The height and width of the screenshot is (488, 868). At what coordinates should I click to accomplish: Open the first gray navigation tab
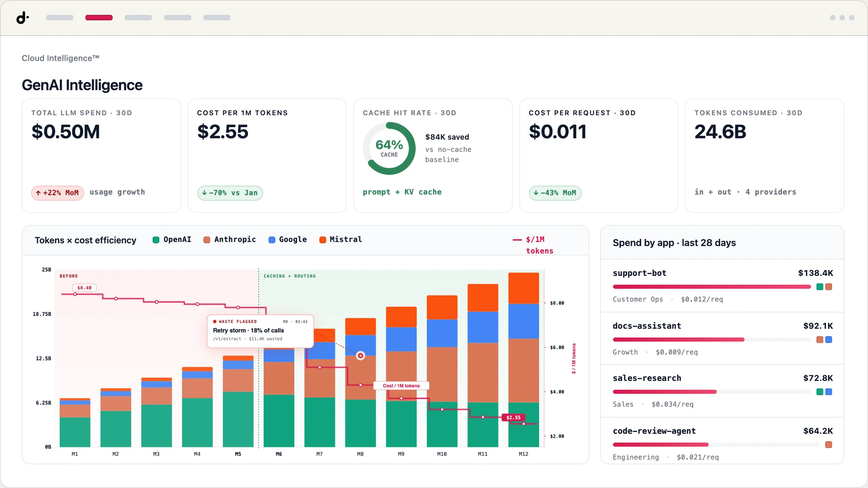(60, 18)
